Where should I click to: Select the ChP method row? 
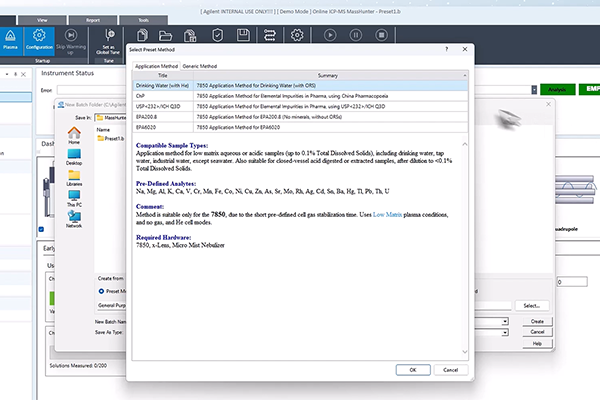[x=300, y=96]
